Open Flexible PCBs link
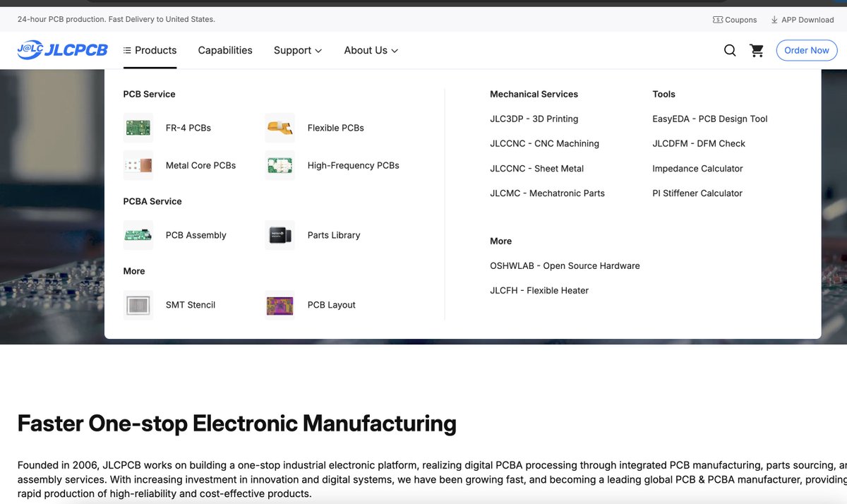Screen dimensions: 847x504 tap(336, 128)
